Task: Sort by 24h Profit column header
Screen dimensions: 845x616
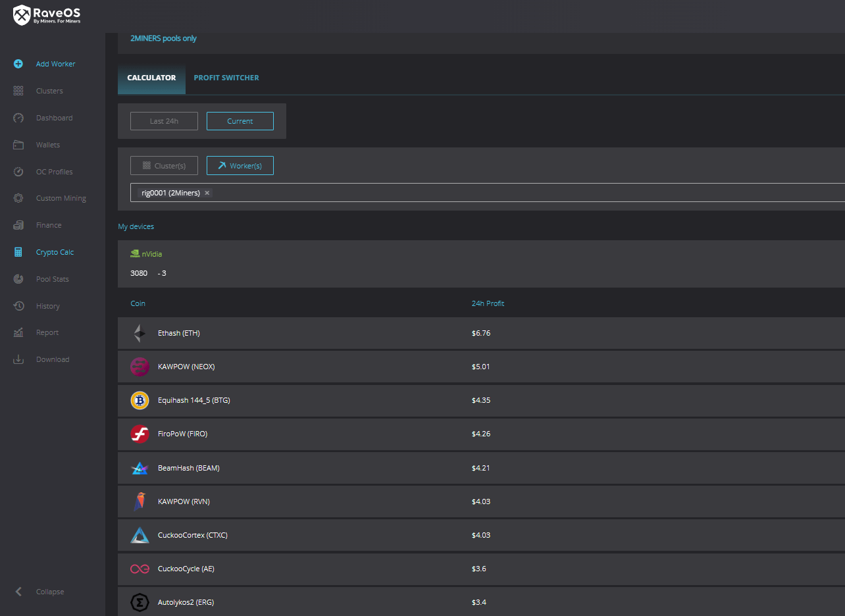Action: pos(488,303)
